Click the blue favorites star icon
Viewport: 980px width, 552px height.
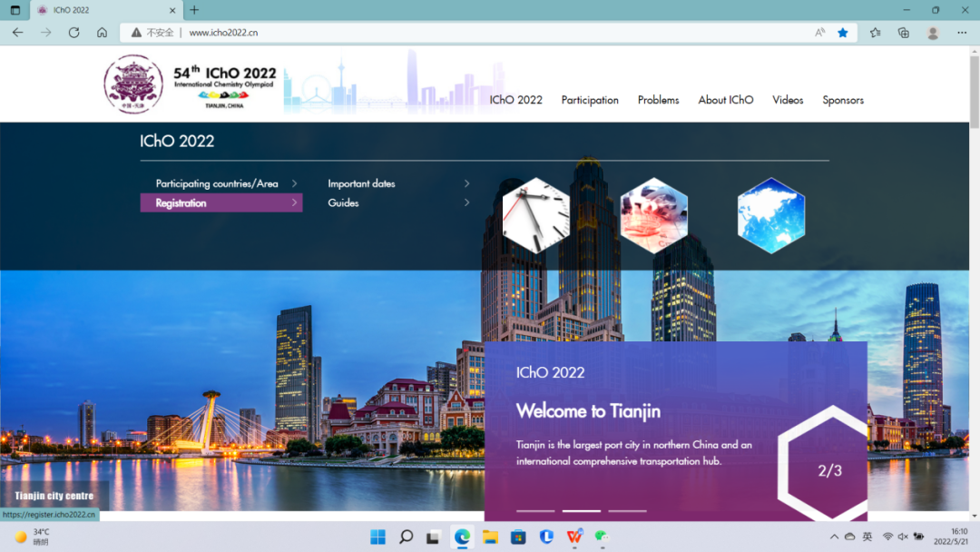coord(843,33)
